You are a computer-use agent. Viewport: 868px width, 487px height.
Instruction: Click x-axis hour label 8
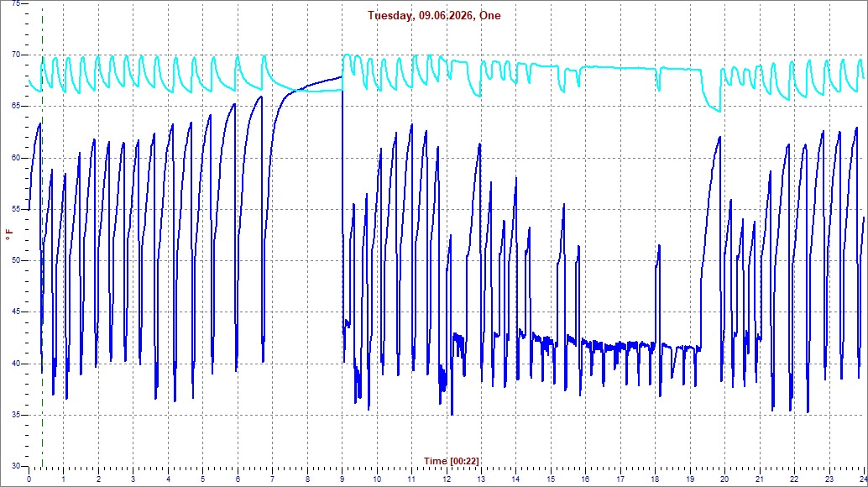(x=307, y=479)
